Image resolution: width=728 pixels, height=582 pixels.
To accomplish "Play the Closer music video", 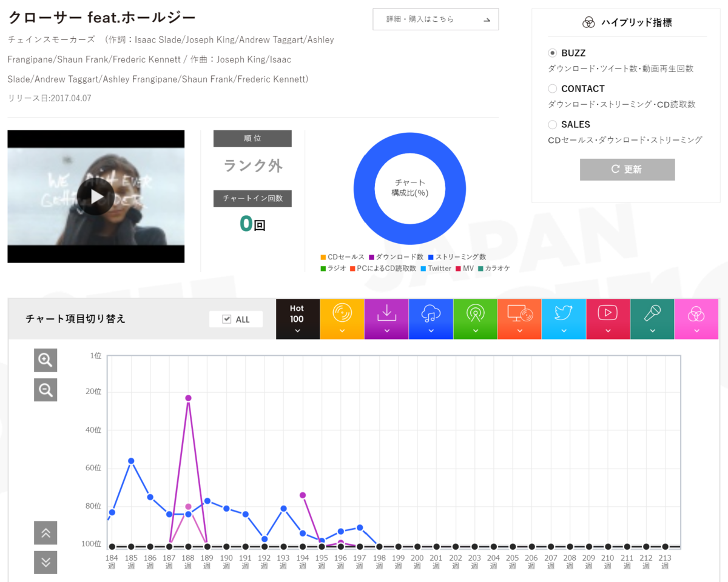I will tap(95, 196).
